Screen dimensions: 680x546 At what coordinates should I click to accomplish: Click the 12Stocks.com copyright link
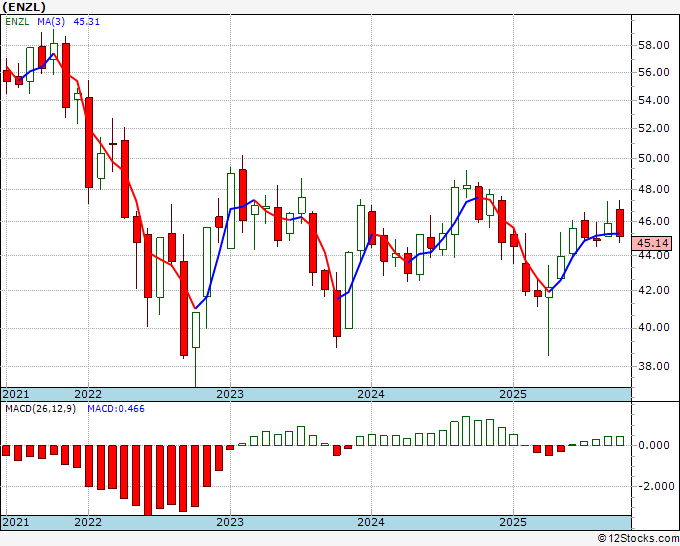(638, 539)
